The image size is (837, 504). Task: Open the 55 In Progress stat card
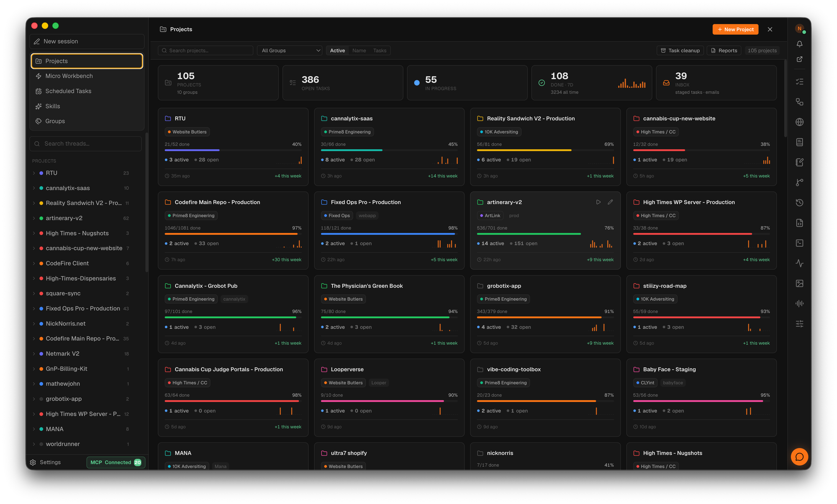tap(467, 83)
